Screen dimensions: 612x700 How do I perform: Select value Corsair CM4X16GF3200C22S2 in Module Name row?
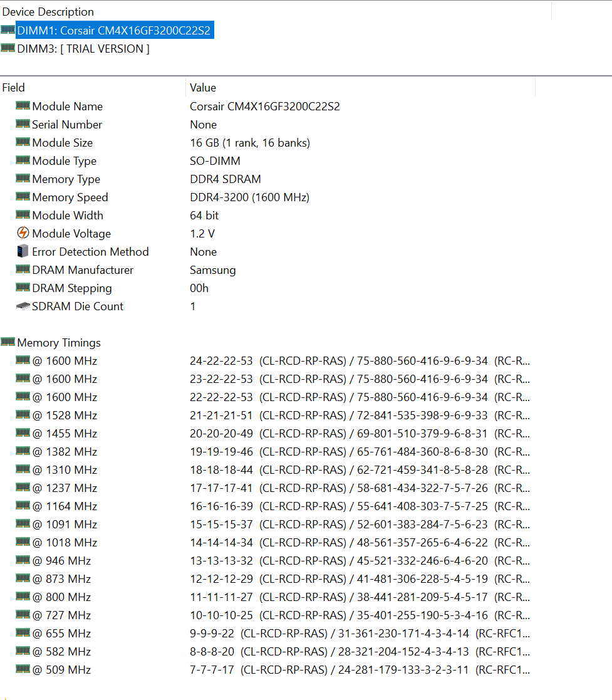[265, 107]
